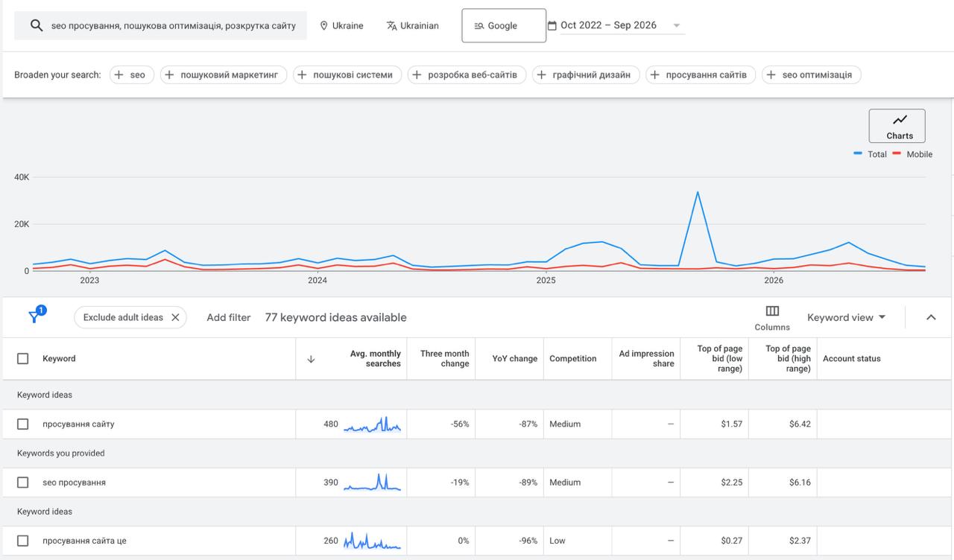954x560 pixels.
Task: Open the Google search network selector
Action: pos(504,25)
